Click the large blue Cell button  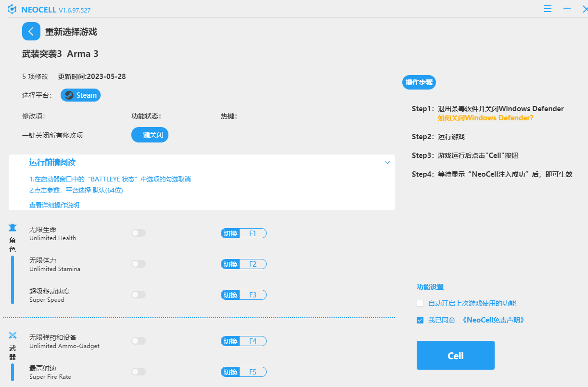click(455, 355)
